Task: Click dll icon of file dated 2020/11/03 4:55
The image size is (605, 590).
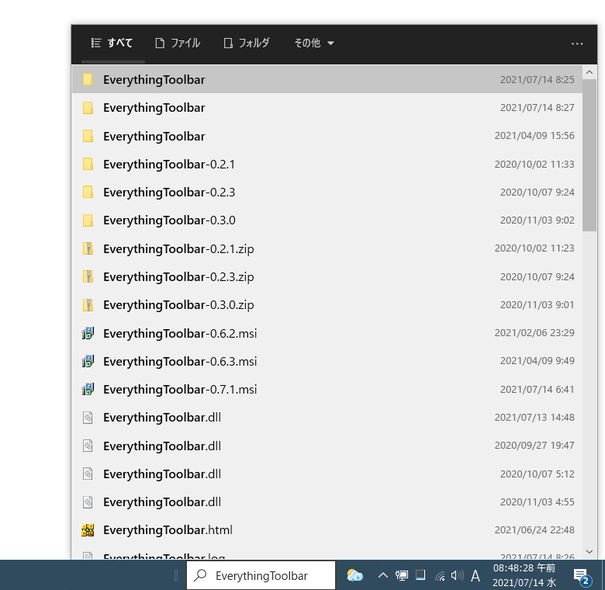Action: point(88,502)
